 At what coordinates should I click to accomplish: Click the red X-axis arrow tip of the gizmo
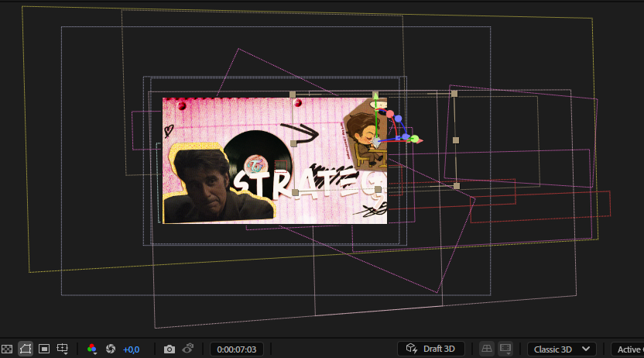pyautogui.click(x=420, y=141)
